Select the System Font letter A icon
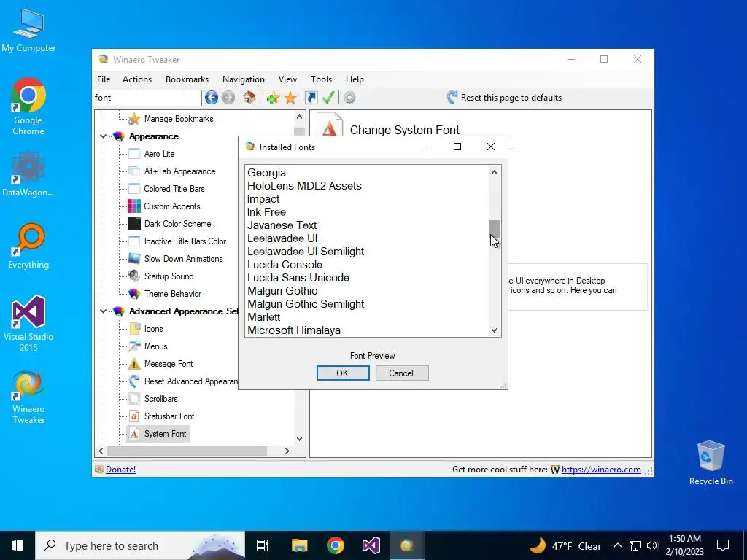This screenshot has width=747, height=560. pyautogui.click(x=134, y=434)
